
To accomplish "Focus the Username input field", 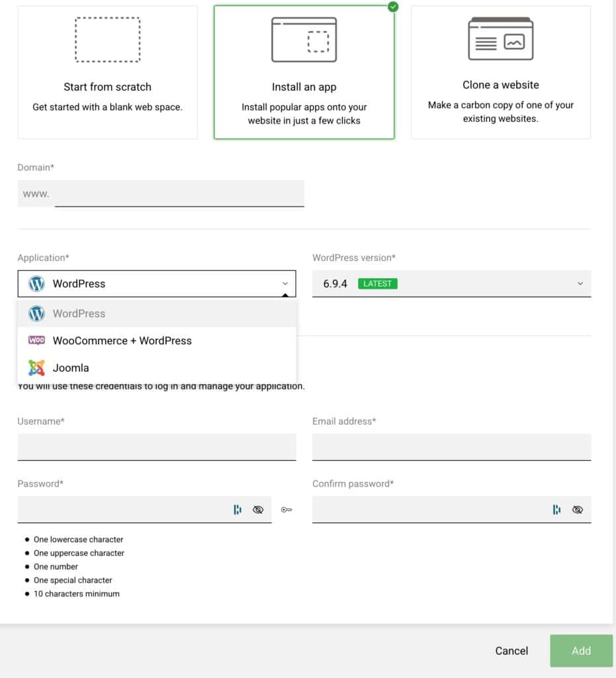I will point(157,447).
